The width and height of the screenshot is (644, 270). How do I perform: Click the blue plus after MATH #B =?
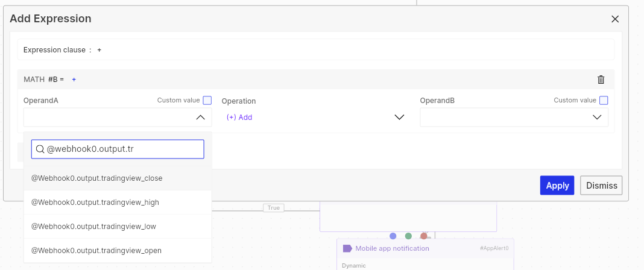[74, 80]
